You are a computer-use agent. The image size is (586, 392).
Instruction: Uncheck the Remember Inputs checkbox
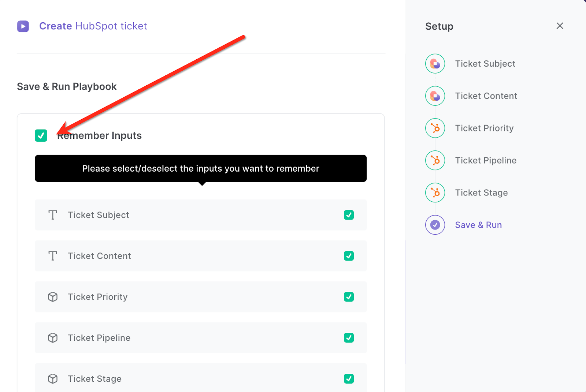pos(41,135)
